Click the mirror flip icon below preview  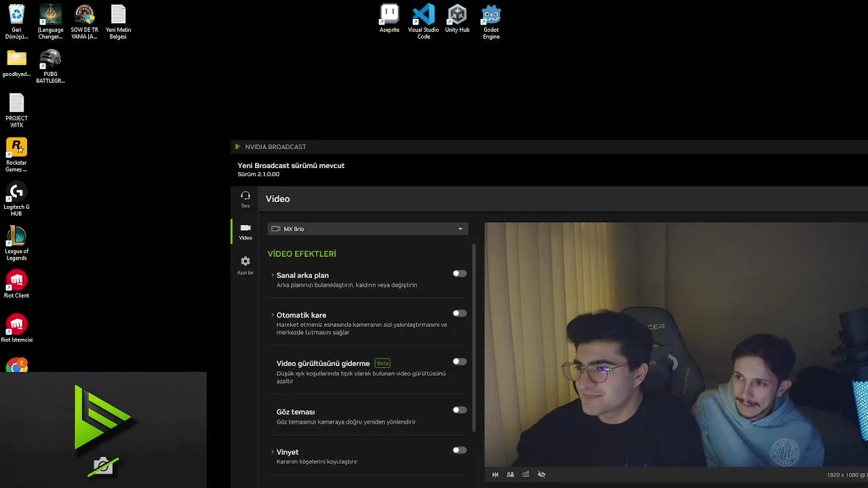pyautogui.click(x=495, y=474)
